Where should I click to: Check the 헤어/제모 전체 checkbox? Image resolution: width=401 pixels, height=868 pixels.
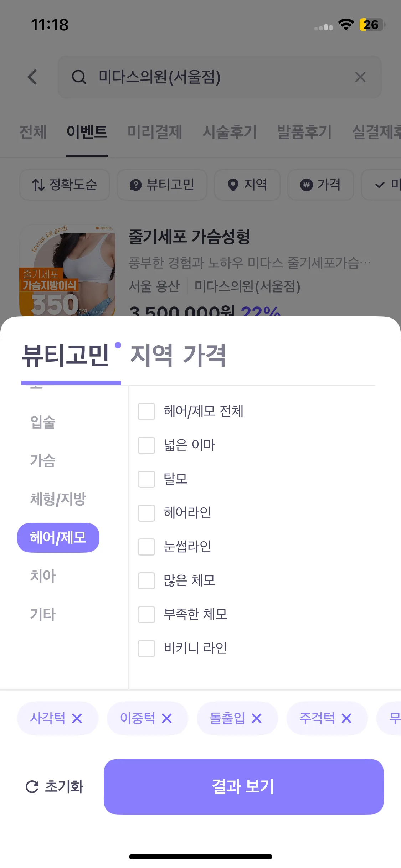[x=146, y=412]
